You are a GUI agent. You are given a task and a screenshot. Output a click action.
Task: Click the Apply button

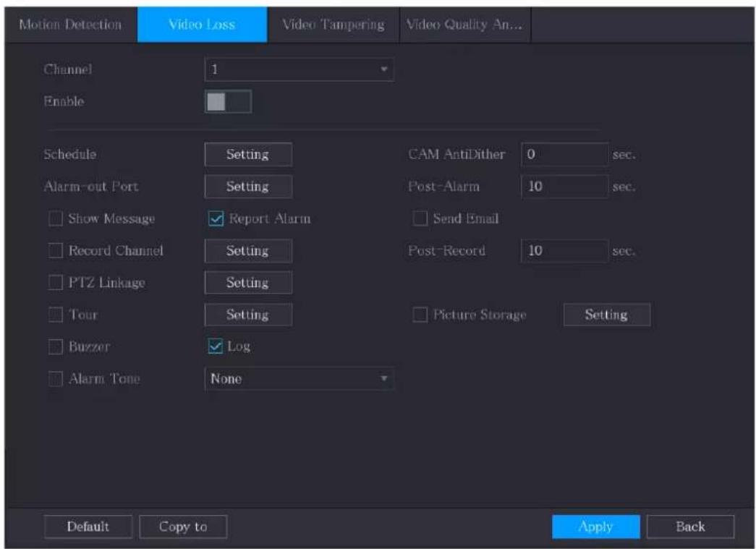coord(596,527)
